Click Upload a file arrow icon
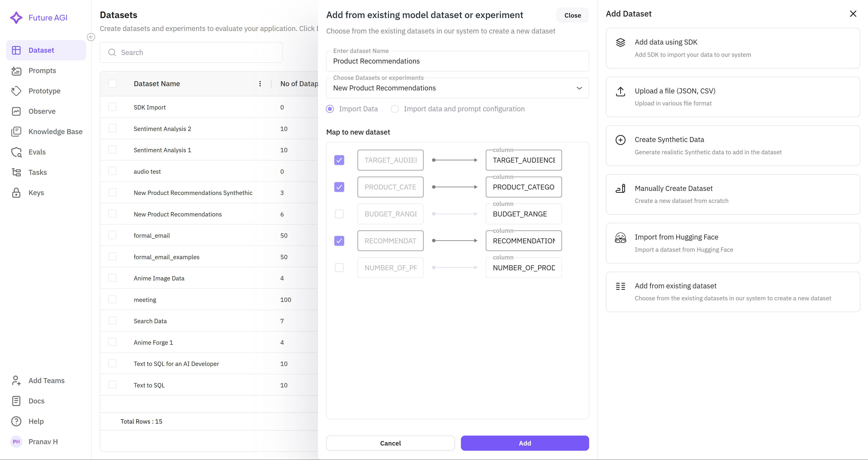The height and width of the screenshot is (460, 868). pos(620,91)
